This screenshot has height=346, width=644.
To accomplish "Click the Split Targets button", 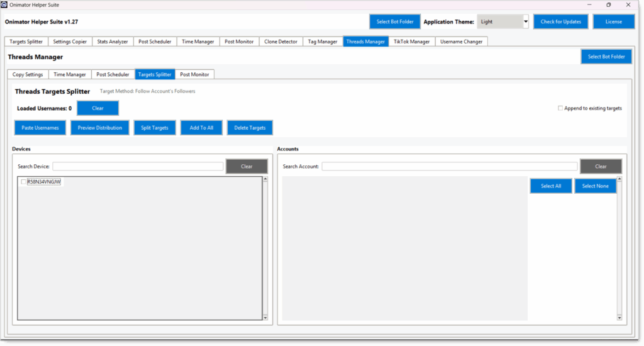I will click(x=155, y=128).
